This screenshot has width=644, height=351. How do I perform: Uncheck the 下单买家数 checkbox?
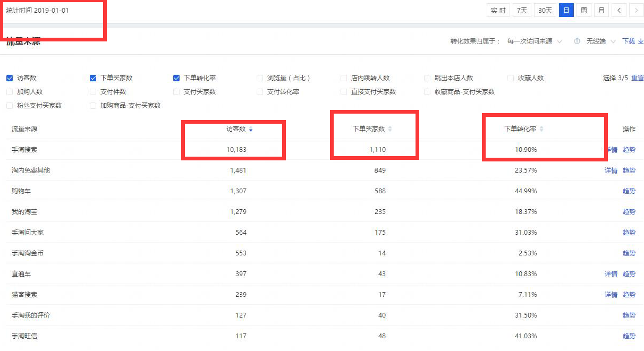pos(93,78)
